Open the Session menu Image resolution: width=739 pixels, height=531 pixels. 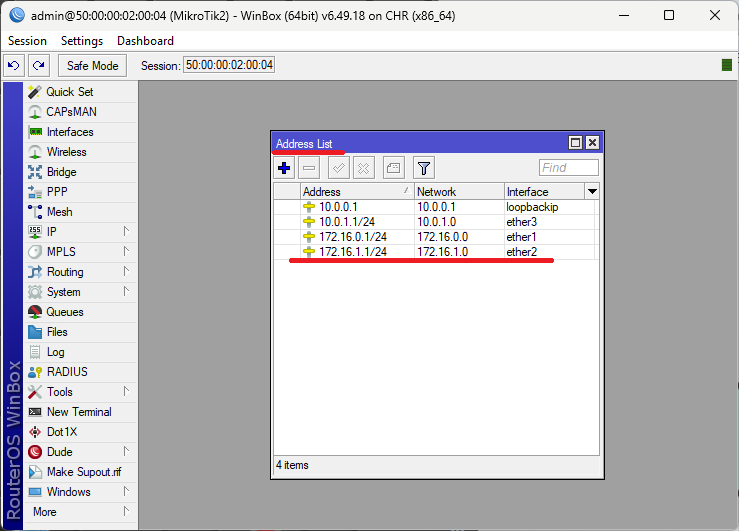point(27,41)
